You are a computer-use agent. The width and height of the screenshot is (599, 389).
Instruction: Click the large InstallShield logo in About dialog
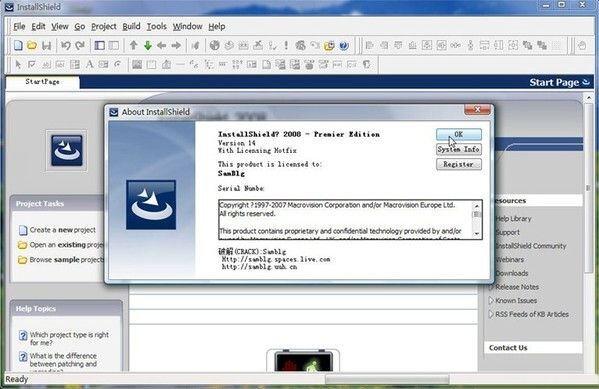click(x=151, y=205)
